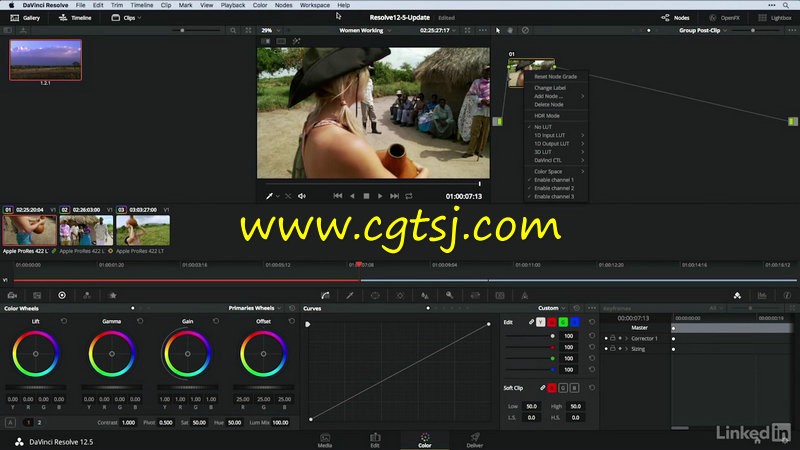Select the node graph hand pan tool
This screenshot has height=450, width=800.
tap(510, 31)
